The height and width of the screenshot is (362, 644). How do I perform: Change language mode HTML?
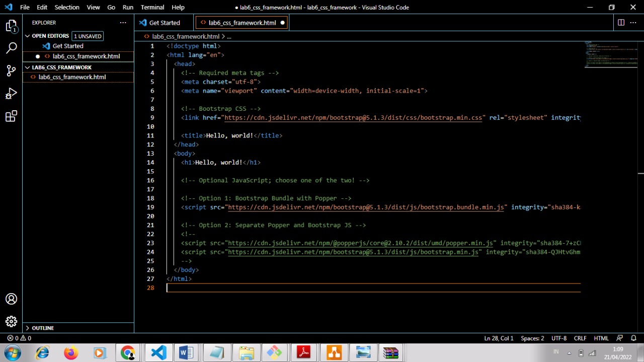point(601,338)
